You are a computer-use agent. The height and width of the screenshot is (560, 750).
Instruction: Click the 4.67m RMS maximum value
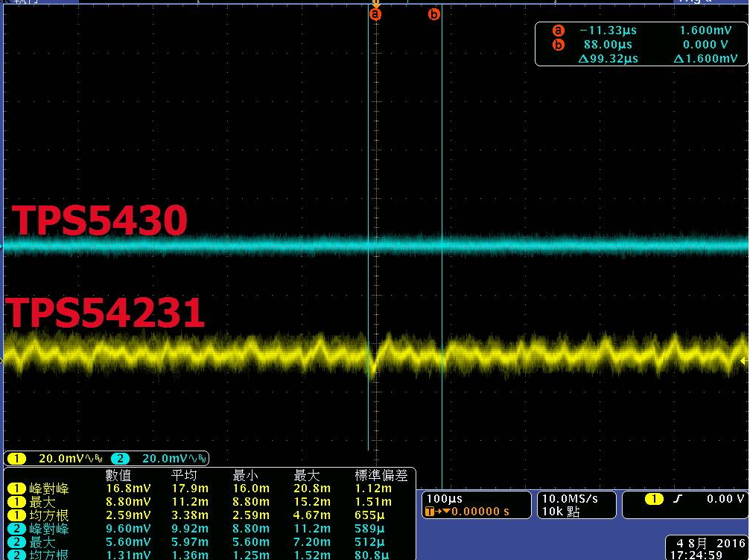(312, 515)
